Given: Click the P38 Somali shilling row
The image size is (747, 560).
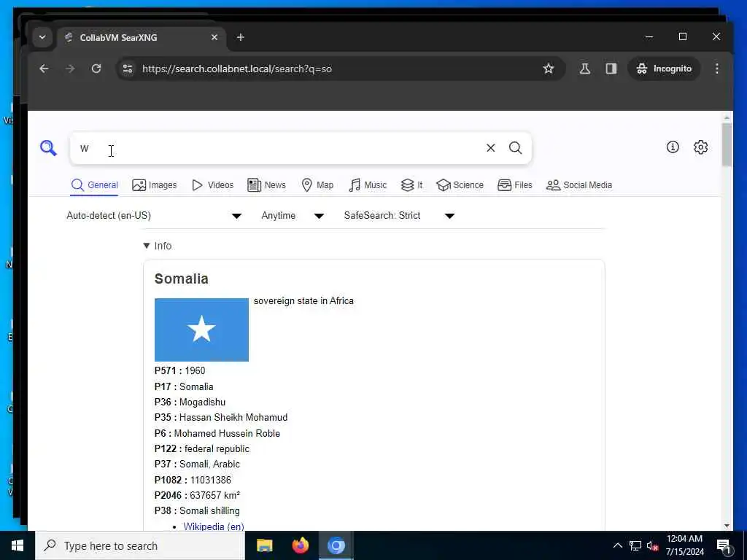Looking at the screenshot, I should [x=197, y=510].
